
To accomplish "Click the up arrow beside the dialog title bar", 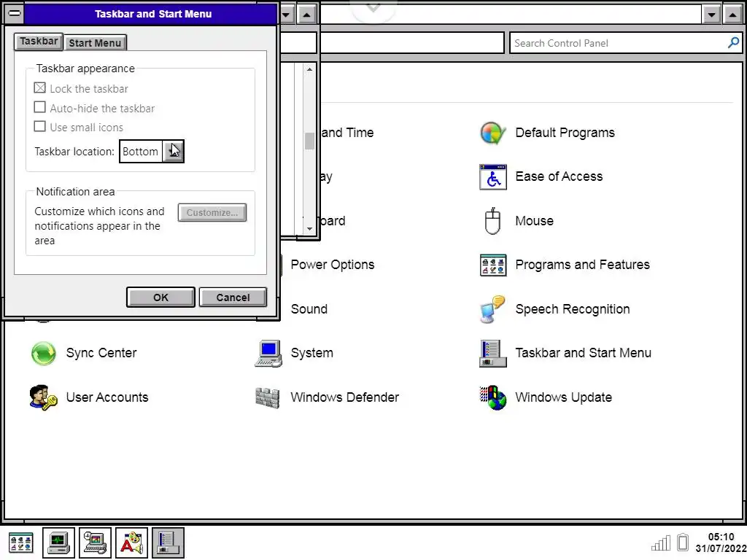I will coord(307,15).
